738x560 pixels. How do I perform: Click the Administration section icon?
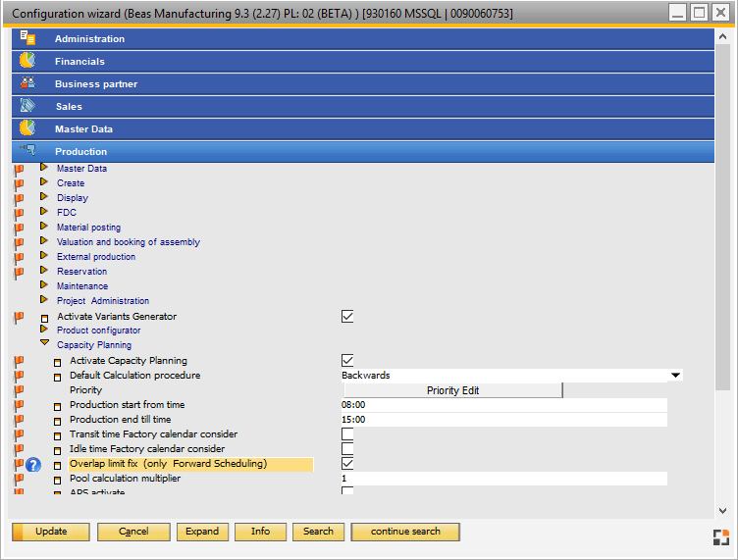coord(26,38)
